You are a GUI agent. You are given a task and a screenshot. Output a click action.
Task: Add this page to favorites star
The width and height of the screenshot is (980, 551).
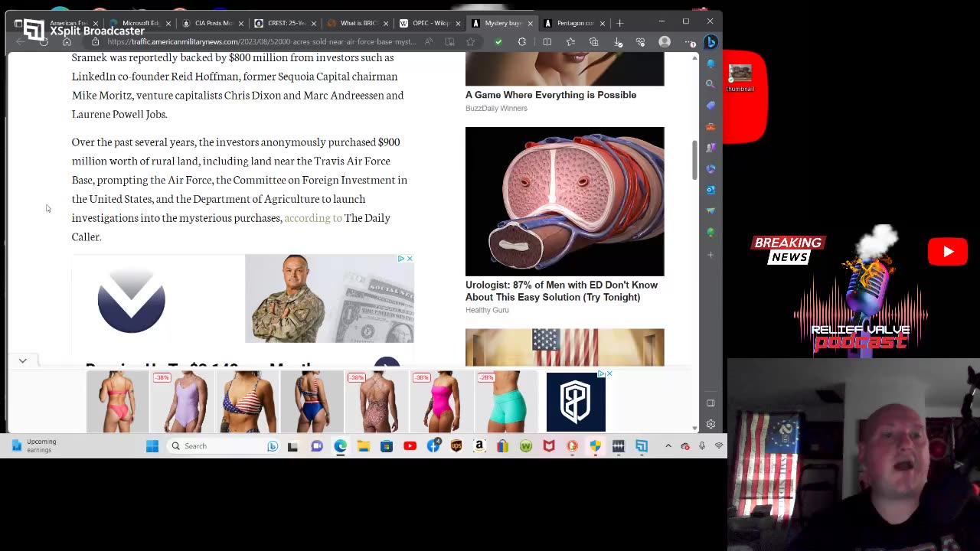[x=470, y=42]
